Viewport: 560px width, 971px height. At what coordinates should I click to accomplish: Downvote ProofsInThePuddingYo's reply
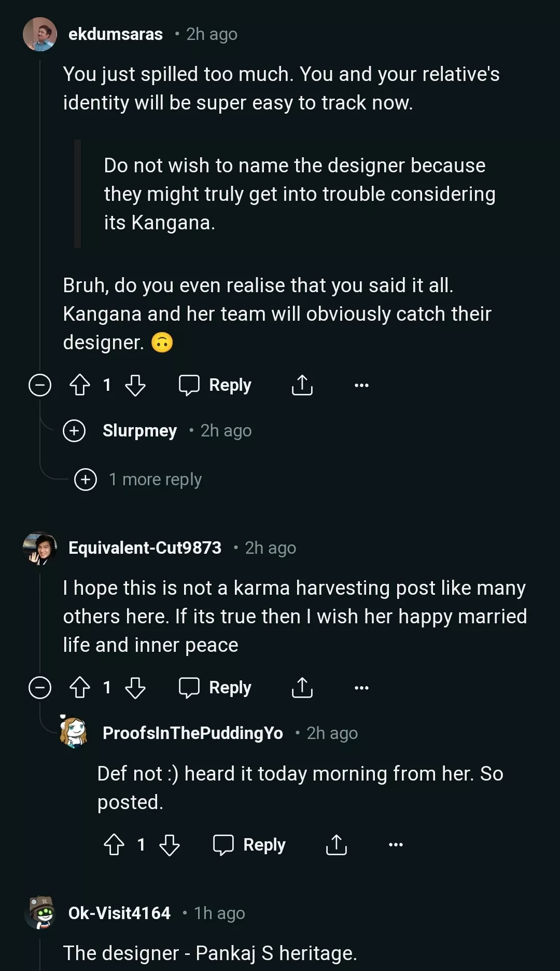170,845
